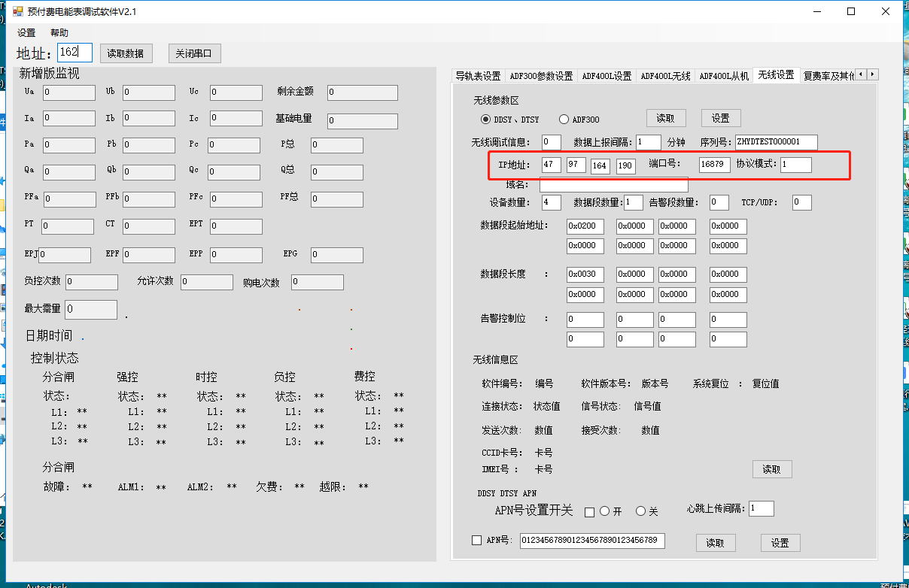This screenshot has width=909, height=588.
Task: Choose the 开 radio option for APN
Action: 604,511
